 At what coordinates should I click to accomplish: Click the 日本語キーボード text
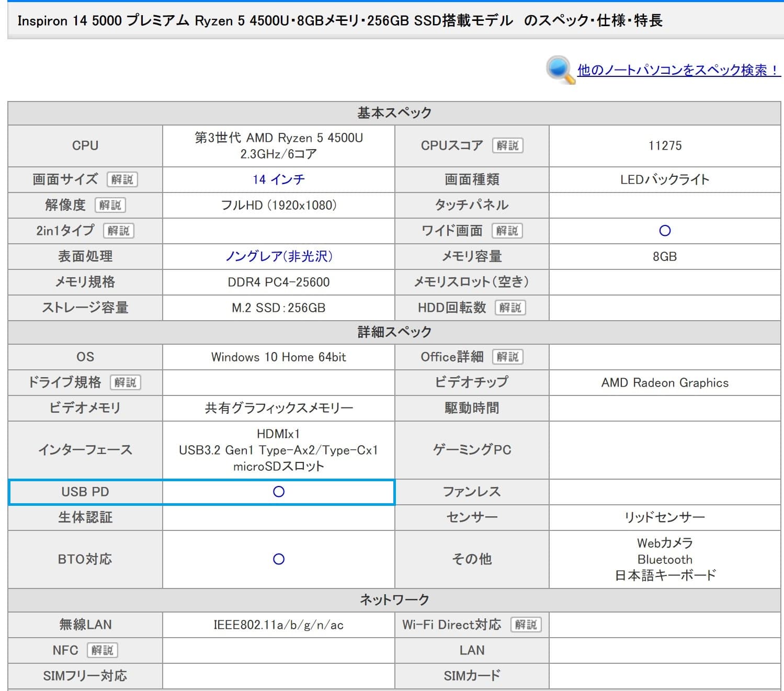(665, 575)
